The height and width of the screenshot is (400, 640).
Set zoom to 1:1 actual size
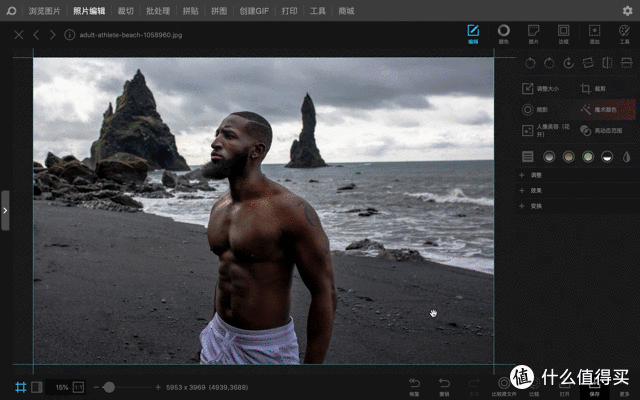click(78, 387)
